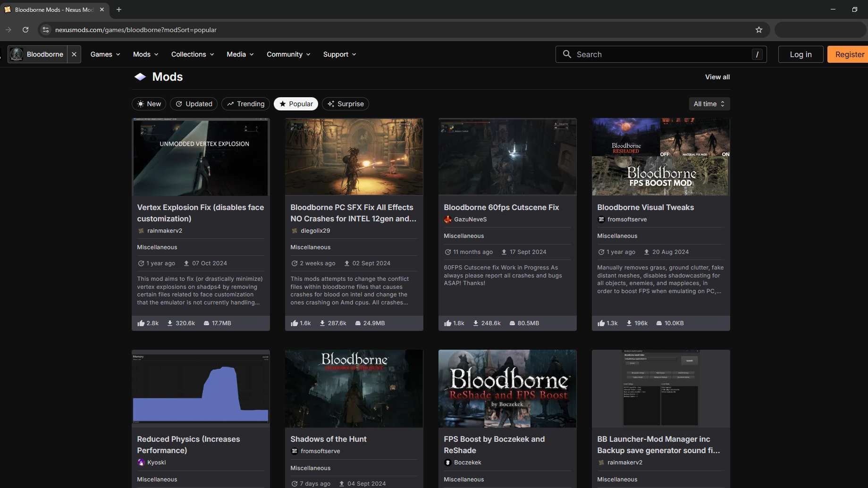This screenshot has height=488, width=868.
Task: Select the Popular sort filter
Action: coord(296,104)
